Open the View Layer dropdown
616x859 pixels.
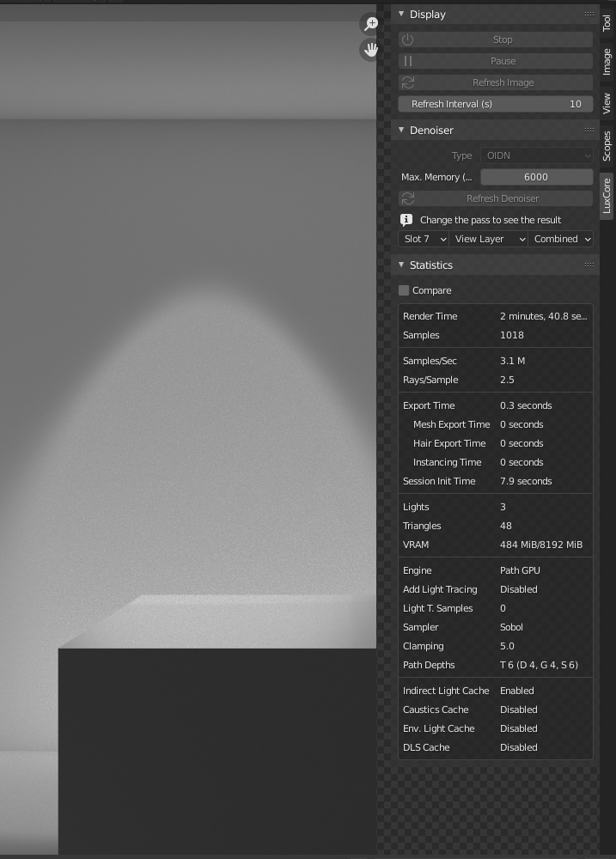click(x=488, y=239)
